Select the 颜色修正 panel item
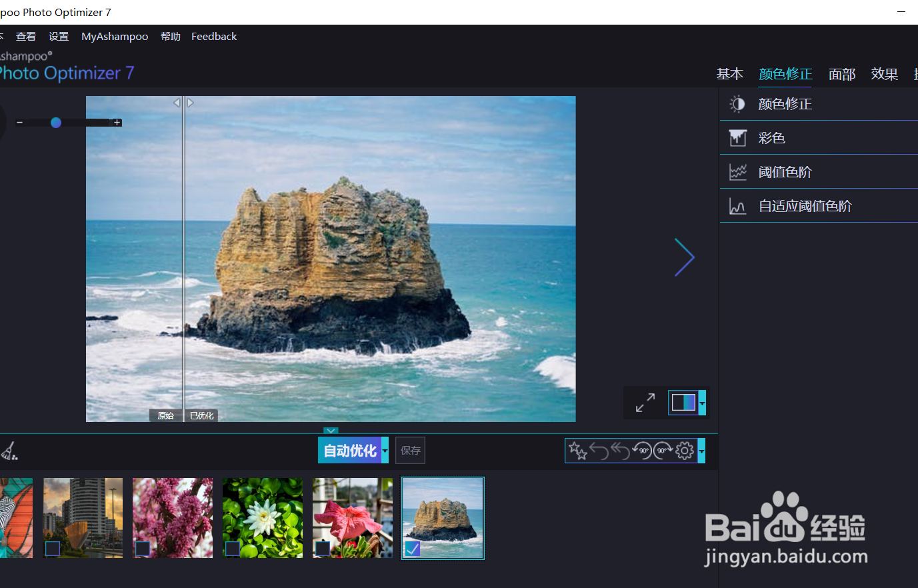The height and width of the screenshot is (588, 918). (819, 104)
